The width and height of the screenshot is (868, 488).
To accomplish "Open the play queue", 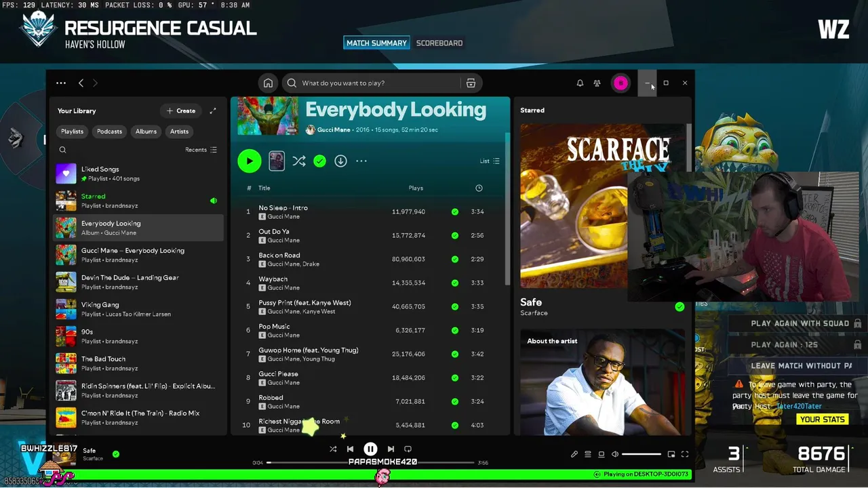I will coord(588,454).
